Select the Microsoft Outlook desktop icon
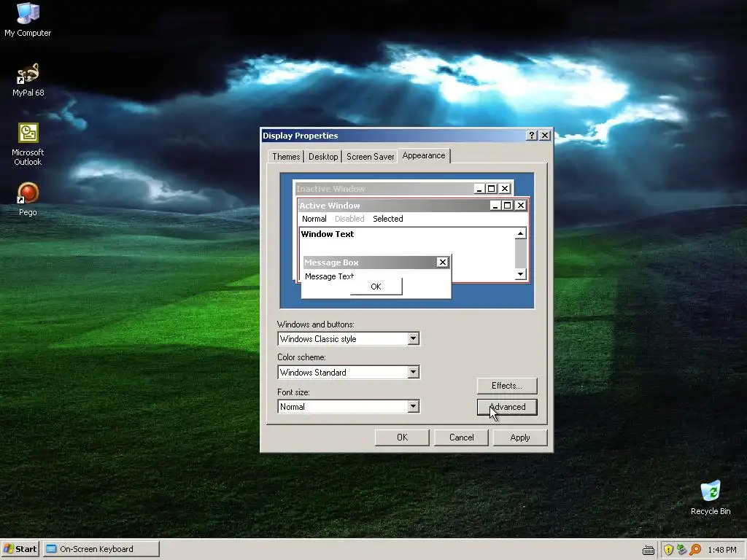This screenshot has height=560, width=747. [28, 144]
